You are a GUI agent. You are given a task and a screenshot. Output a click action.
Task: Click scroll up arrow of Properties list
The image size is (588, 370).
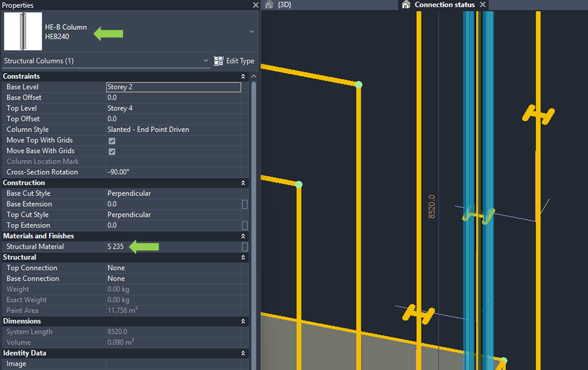(x=254, y=76)
